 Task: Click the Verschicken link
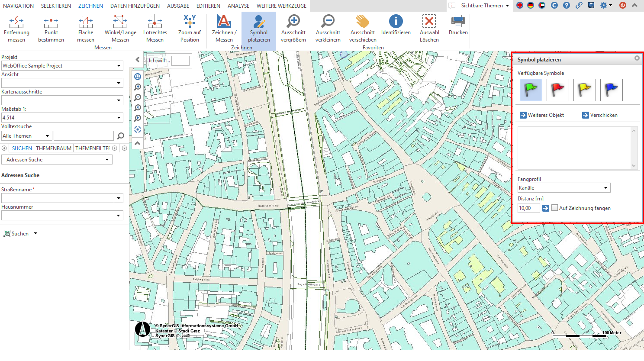(x=603, y=115)
